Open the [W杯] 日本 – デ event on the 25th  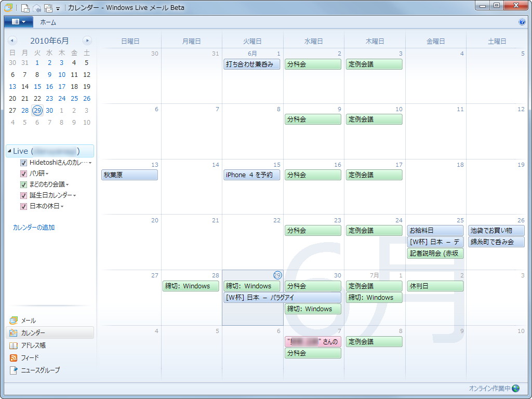(435, 242)
